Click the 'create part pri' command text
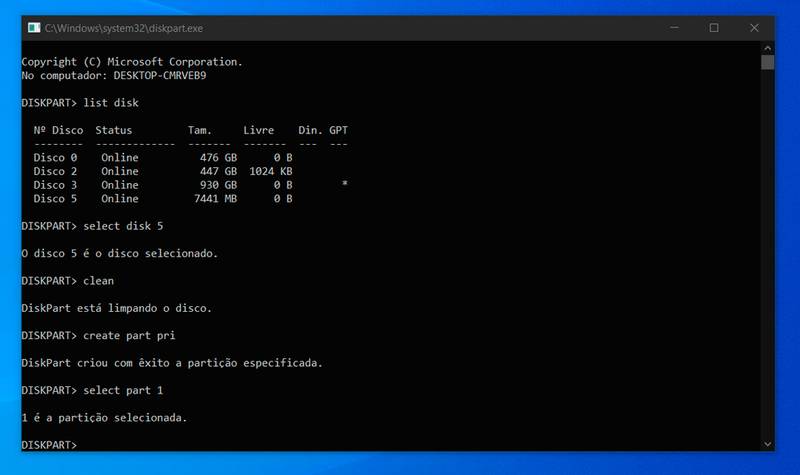 coord(129,336)
